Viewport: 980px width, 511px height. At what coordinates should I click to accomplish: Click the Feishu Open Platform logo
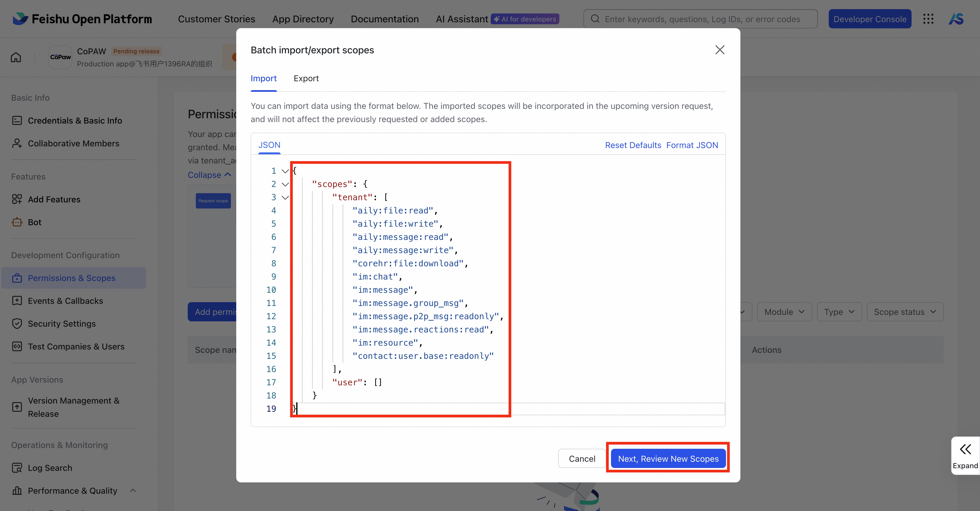[x=82, y=19]
